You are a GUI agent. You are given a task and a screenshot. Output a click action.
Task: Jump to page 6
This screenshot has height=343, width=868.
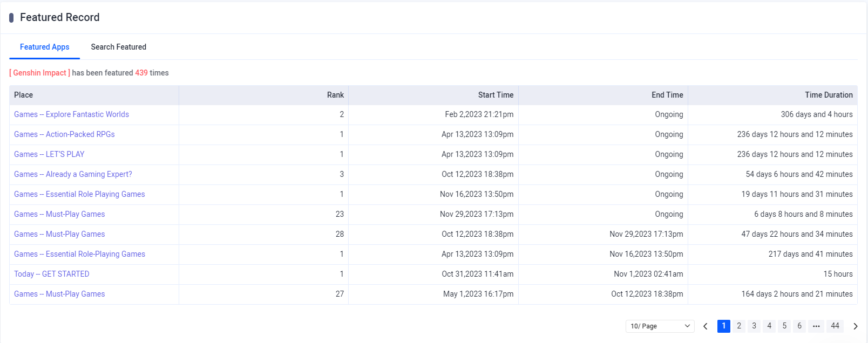[799, 326]
